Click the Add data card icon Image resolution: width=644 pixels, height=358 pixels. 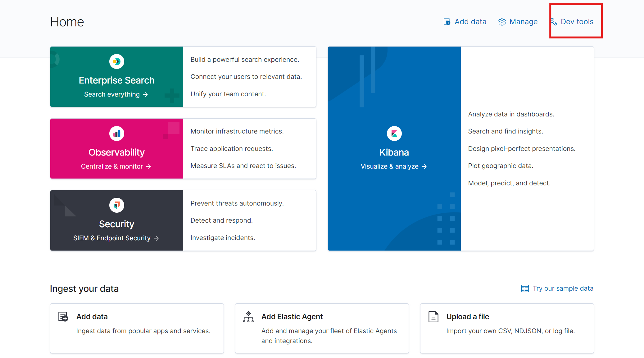point(63,317)
